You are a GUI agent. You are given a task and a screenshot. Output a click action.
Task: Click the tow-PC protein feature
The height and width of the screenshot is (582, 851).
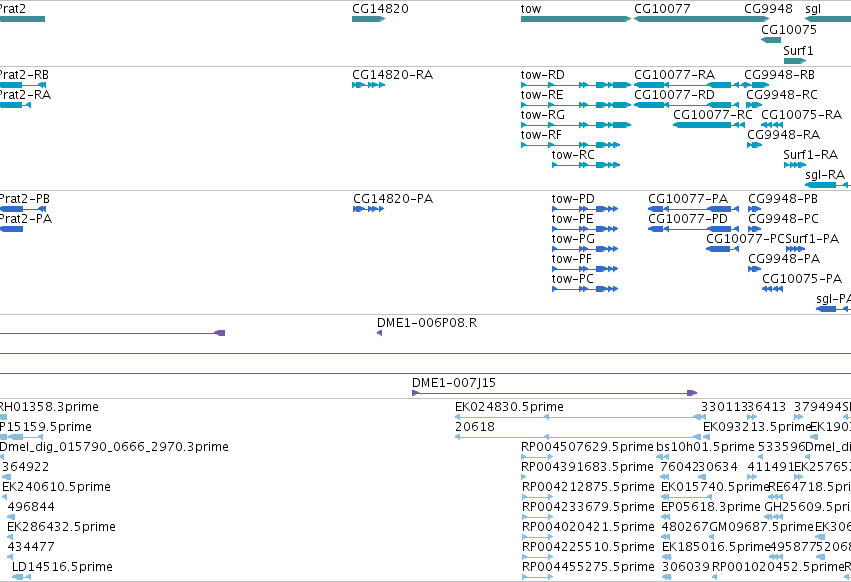click(x=585, y=289)
